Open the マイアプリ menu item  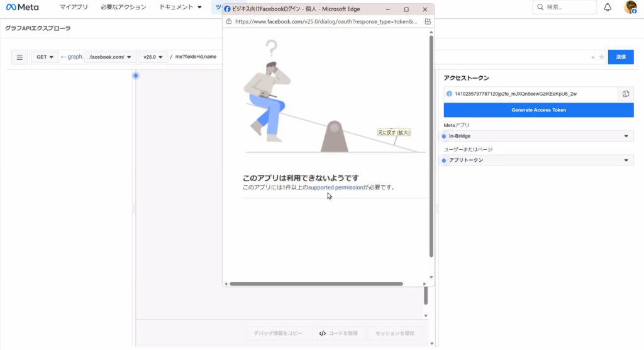coord(74,8)
